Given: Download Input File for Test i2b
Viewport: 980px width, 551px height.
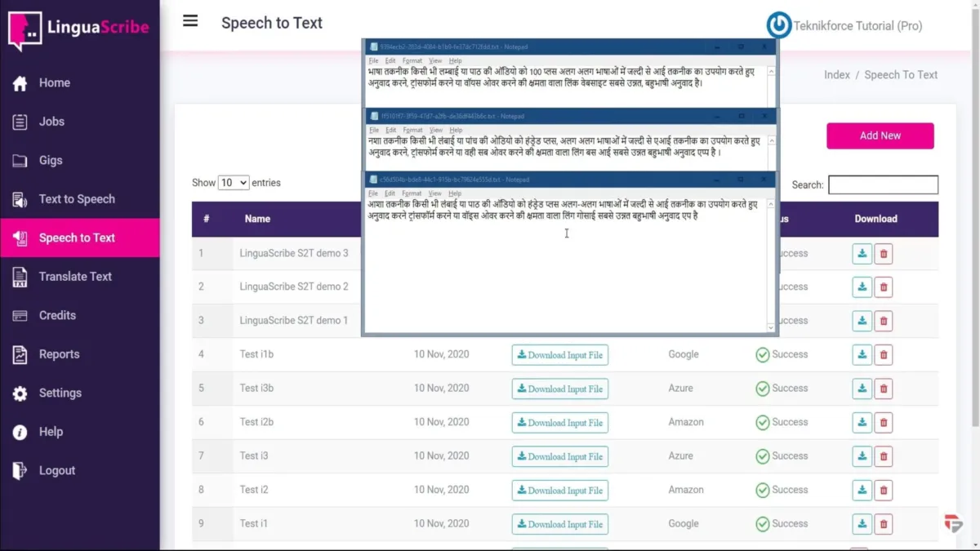Looking at the screenshot, I should pos(560,423).
